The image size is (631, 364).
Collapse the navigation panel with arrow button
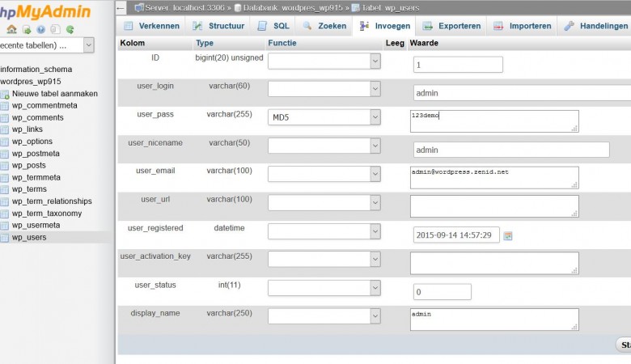coord(121,7)
